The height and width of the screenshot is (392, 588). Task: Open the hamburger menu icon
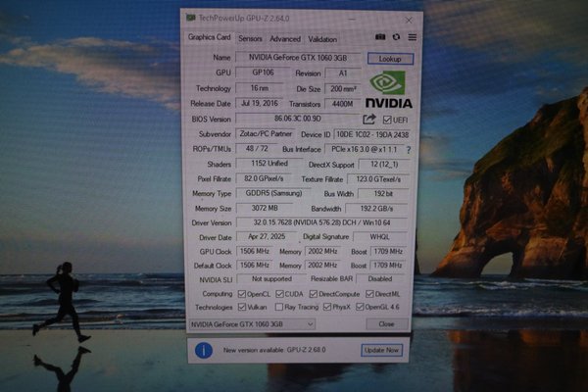pos(412,37)
